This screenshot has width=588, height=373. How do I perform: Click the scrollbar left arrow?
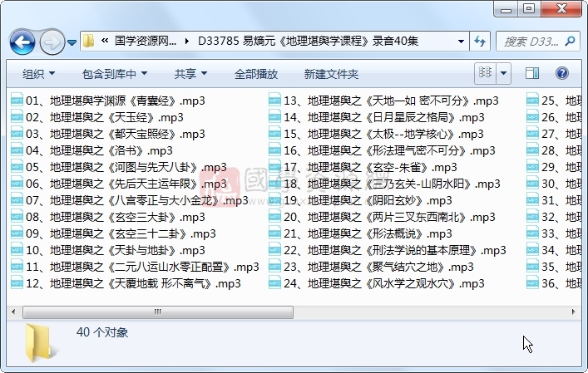click(x=13, y=312)
